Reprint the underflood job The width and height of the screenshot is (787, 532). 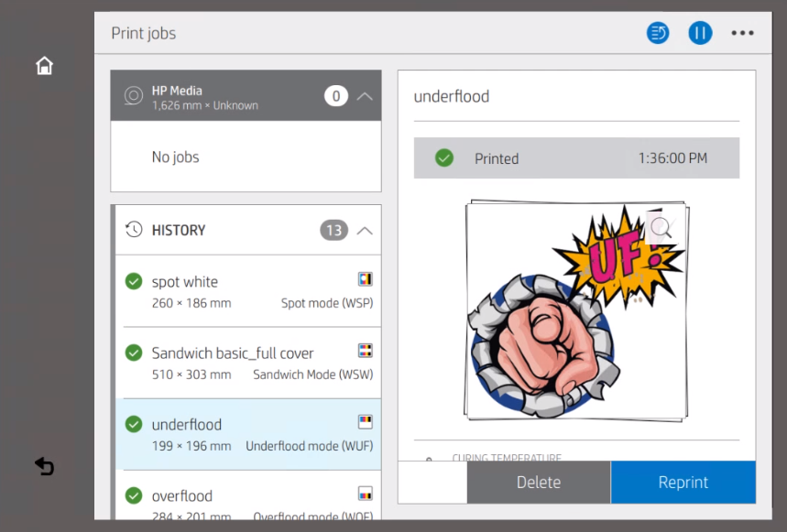point(683,482)
